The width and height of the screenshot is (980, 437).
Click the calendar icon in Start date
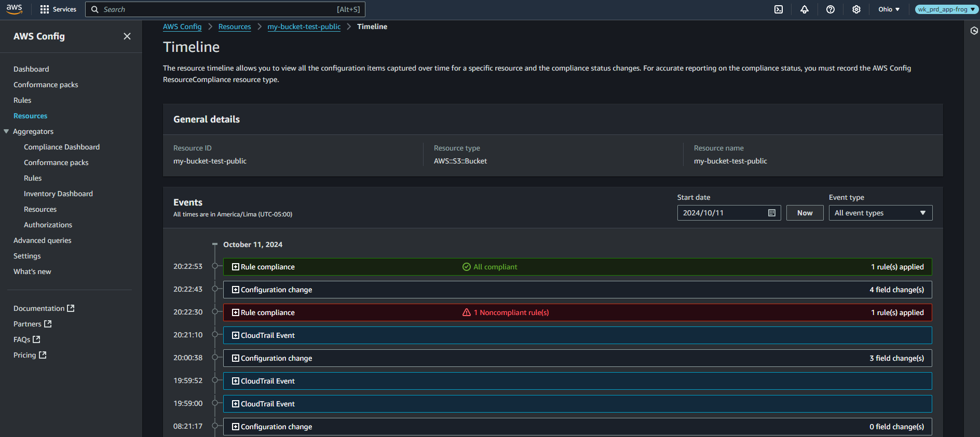tap(772, 213)
